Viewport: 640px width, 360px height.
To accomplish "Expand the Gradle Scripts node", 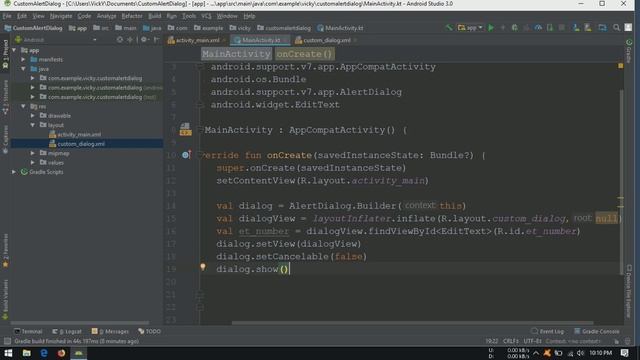I will 15,172.
